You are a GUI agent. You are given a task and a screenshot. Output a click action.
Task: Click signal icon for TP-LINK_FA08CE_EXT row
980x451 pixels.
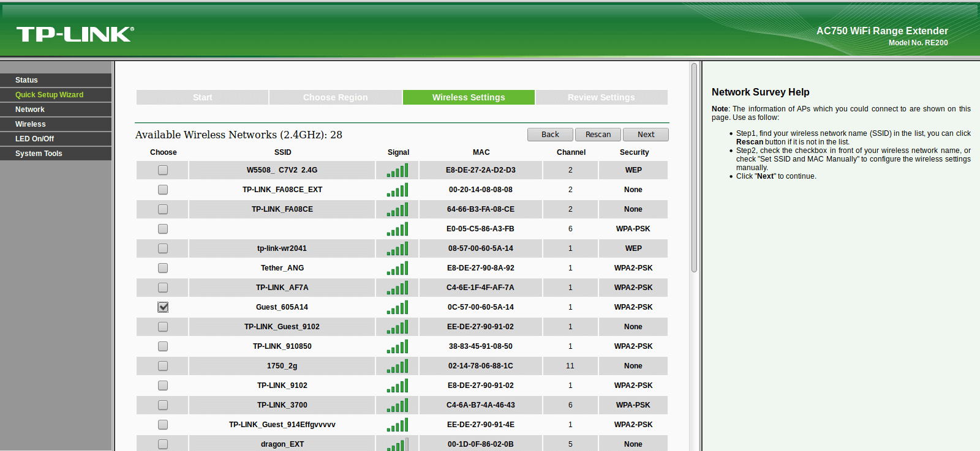[x=398, y=190]
